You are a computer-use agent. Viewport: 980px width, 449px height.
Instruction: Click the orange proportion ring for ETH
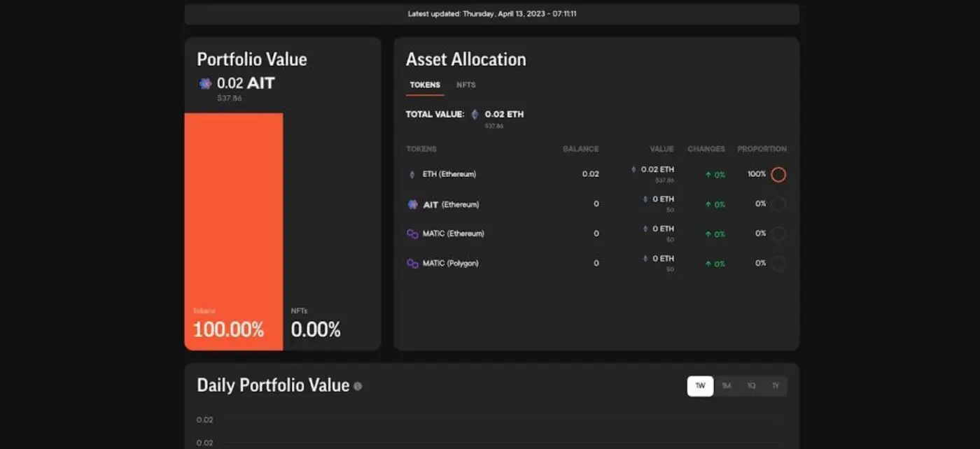click(778, 174)
